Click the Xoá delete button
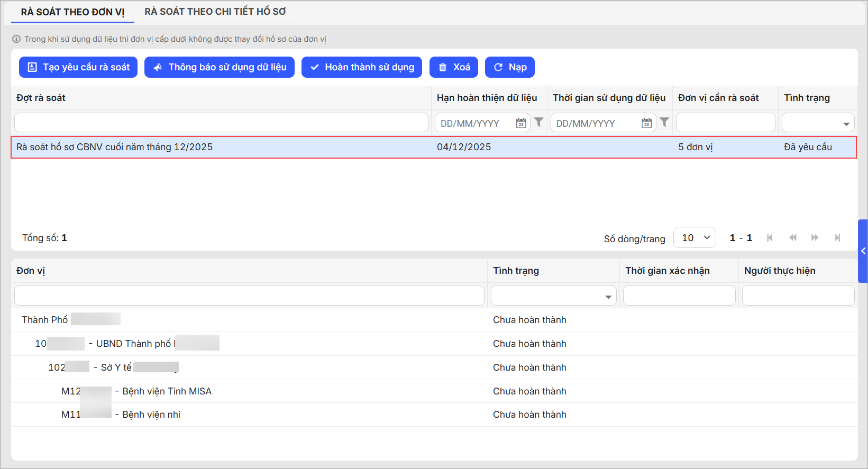This screenshot has height=469, width=868. coord(454,67)
